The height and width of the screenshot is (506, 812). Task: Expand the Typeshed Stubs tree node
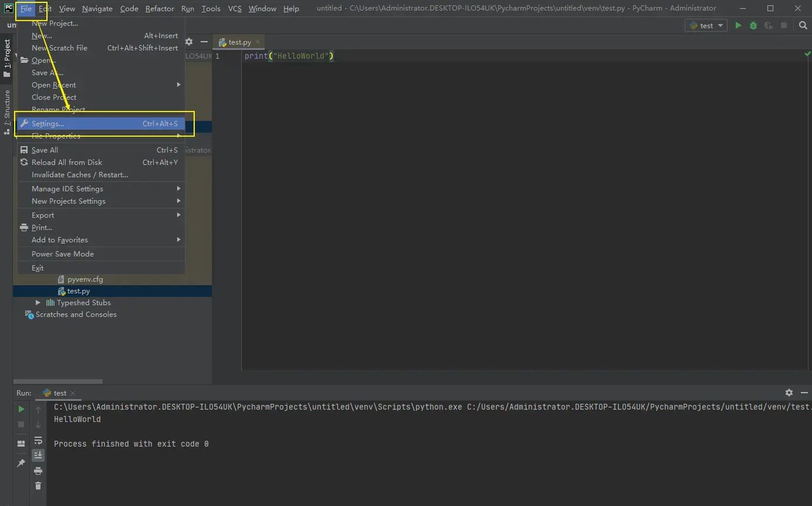click(x=38, y=303)
